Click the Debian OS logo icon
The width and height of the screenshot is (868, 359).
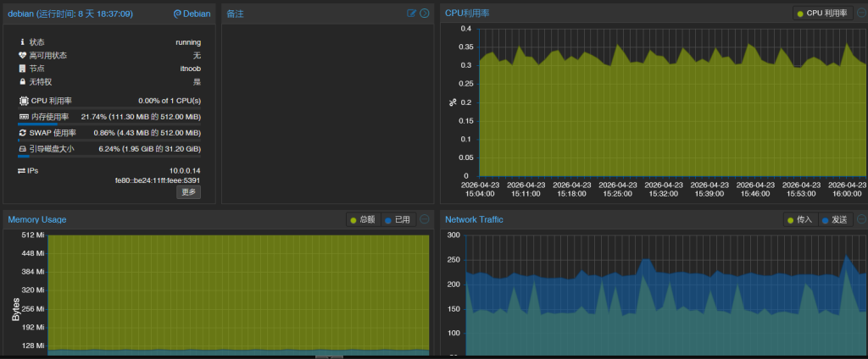[x=177, y=14]
